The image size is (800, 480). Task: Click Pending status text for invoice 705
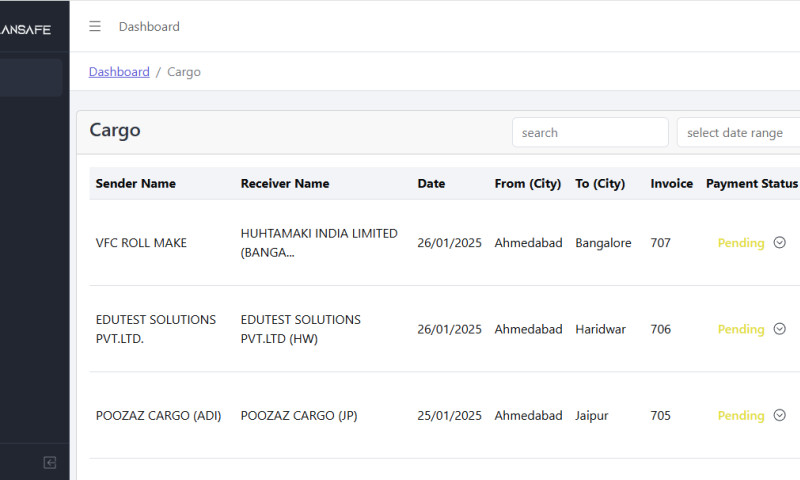pos(741,416)
